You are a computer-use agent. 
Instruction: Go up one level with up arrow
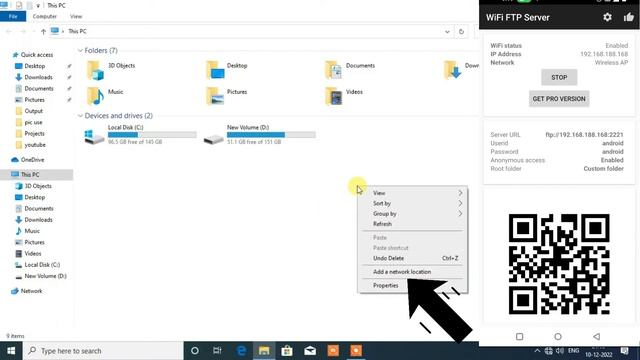click(43, 31)
